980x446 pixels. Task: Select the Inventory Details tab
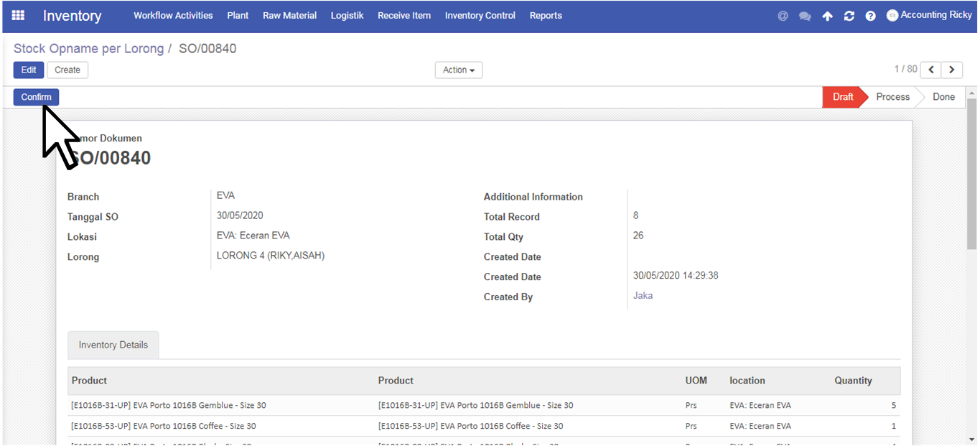point(113,345)
